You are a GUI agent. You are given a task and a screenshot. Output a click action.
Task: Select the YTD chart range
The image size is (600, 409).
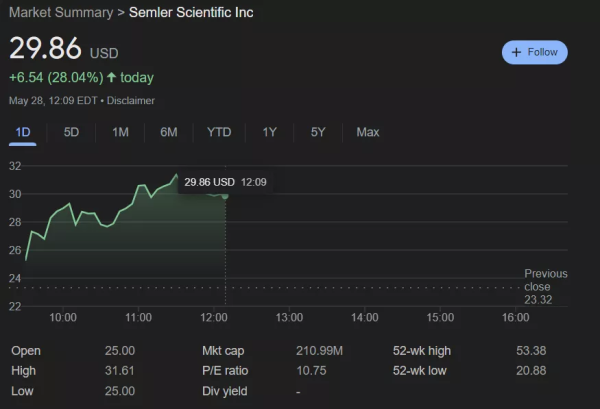pos(219,132)
